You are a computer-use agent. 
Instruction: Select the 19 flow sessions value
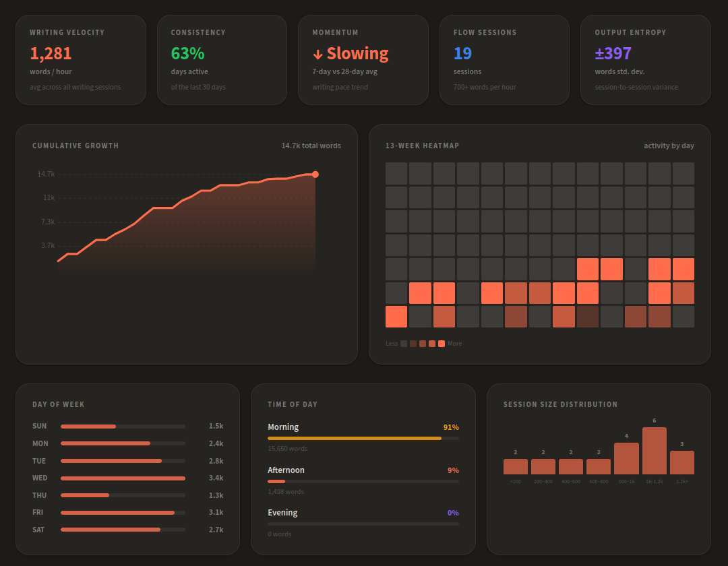[462, 53]
